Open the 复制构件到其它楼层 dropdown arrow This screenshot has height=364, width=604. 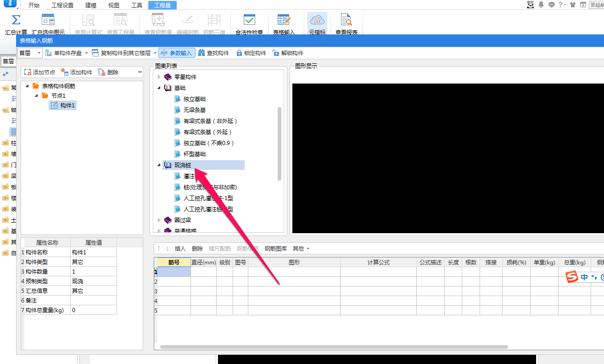(x=155, y=53)
